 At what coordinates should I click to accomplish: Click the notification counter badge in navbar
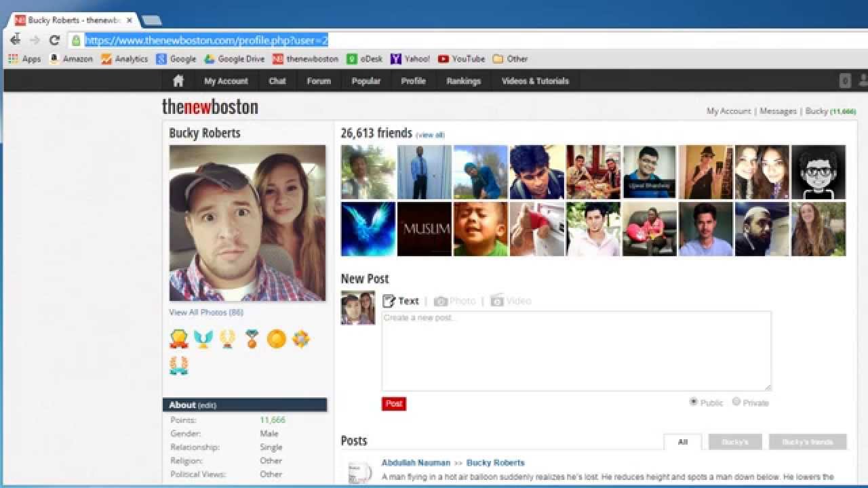(x=845, y=81)
